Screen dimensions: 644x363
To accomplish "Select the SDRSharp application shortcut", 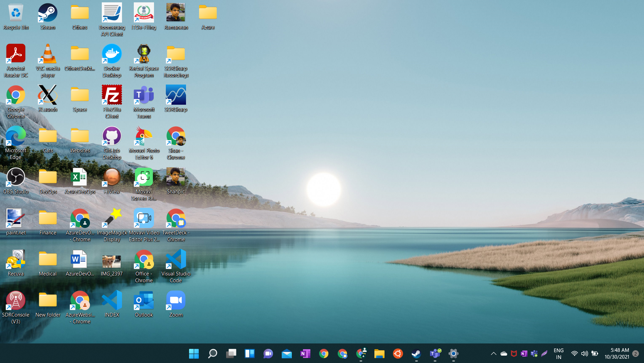I will pyautogui.click(x=176, y=99).
